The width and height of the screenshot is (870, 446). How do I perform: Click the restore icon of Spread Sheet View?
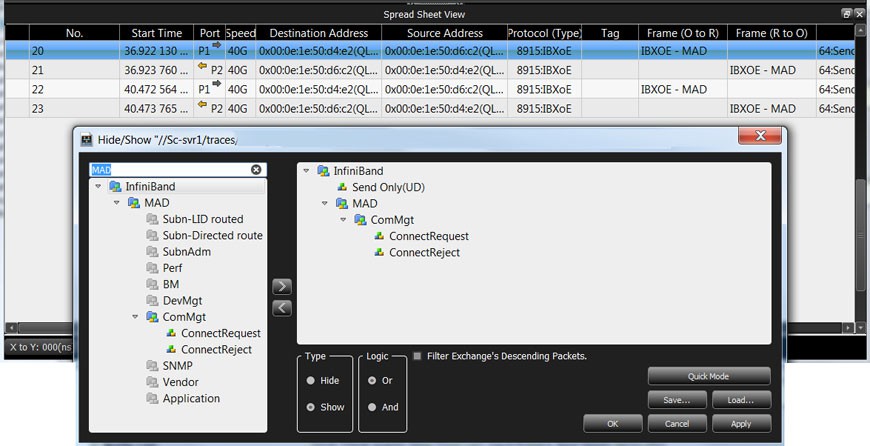pos(846,14)
